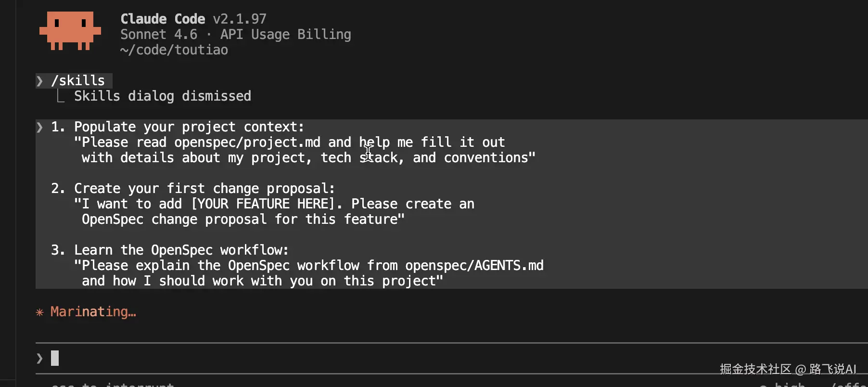868x387 pixels.
Task: Click the asterisk spinner next to Marinating
Action: click(x=40, y=312)
